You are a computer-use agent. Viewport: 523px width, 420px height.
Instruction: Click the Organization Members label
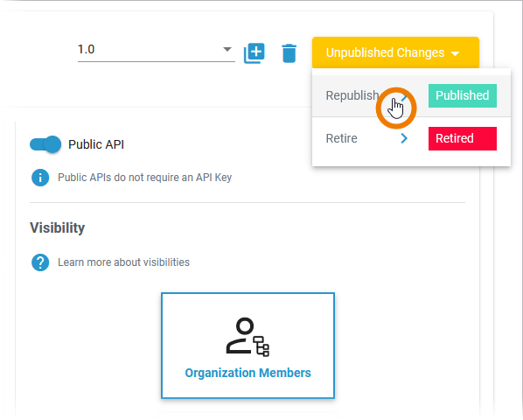pyautogui.click(x=248, y=373)
